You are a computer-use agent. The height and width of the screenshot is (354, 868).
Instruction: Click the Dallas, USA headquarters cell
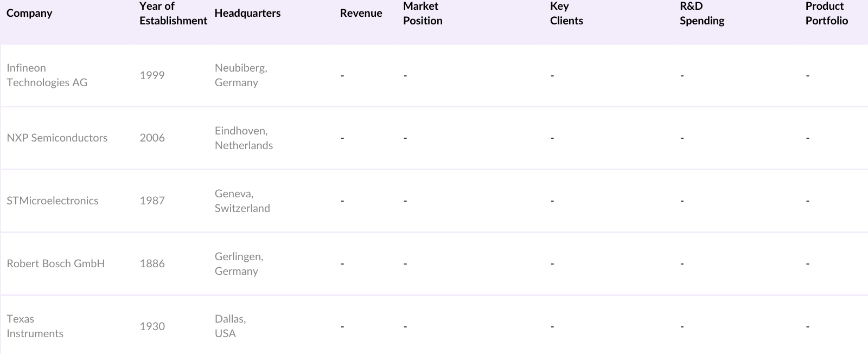tap(230, 326)
